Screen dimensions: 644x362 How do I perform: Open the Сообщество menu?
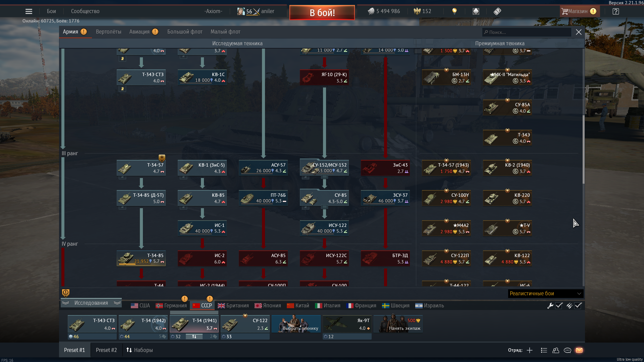point(85,11)
